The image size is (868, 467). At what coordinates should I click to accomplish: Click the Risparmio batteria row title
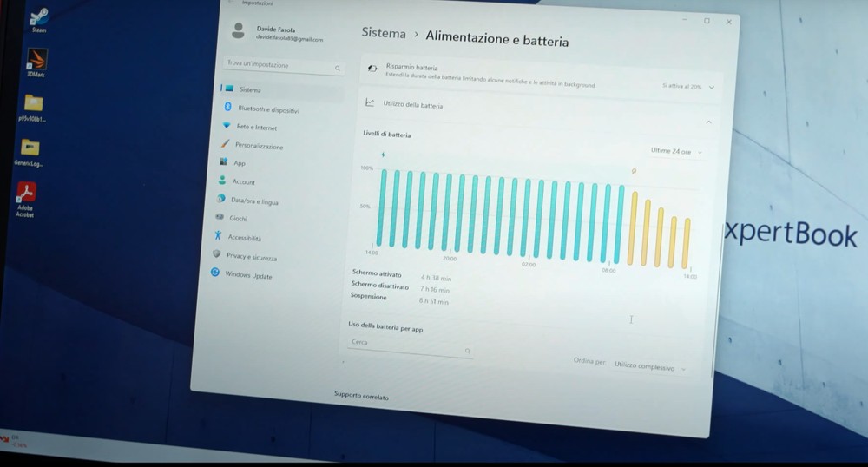point(411,68)
